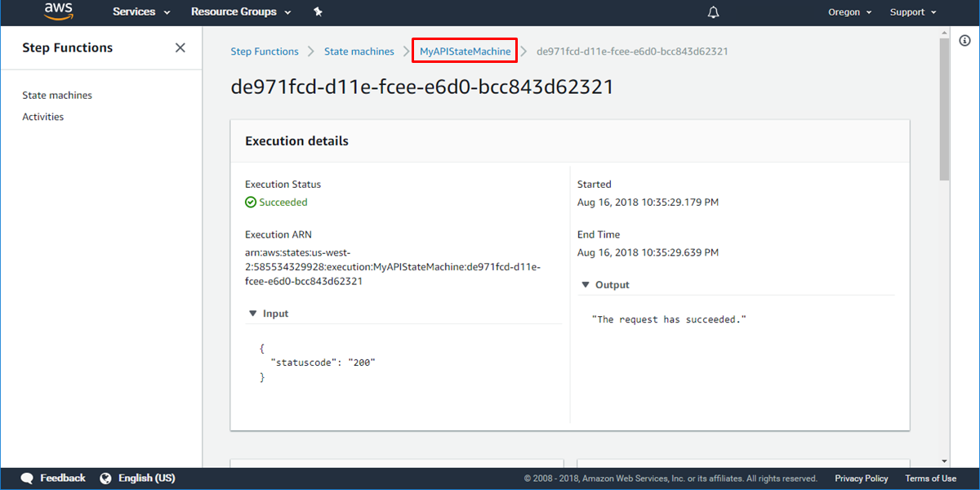Viewport: 980px width, 490px height.
Task: Click the info circle icon on right edge
Action: pyautogui.click(x=964, y=41)
